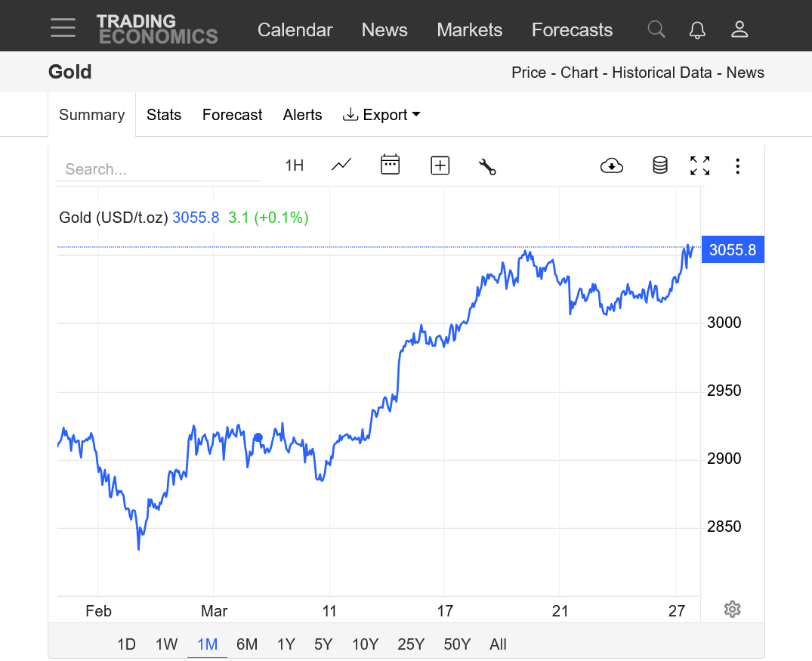
Task: Download chart data cloud icon
Action: tap(611, 165)
